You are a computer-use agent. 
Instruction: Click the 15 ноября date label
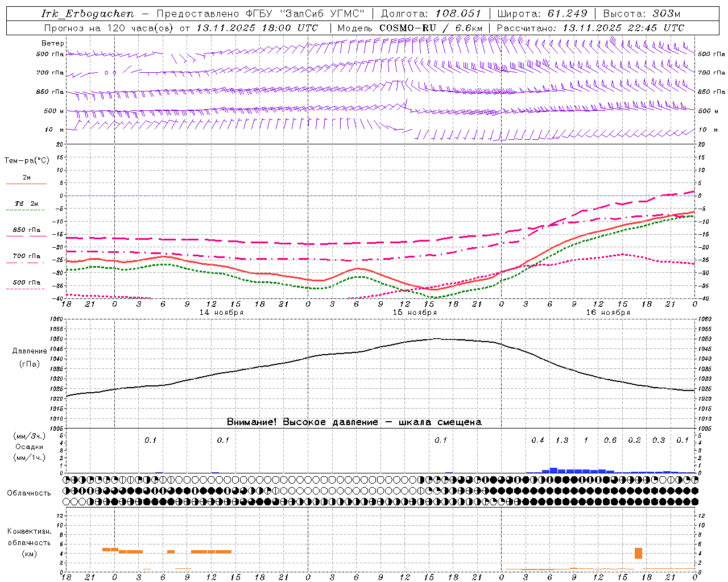[x=415, y=313]
